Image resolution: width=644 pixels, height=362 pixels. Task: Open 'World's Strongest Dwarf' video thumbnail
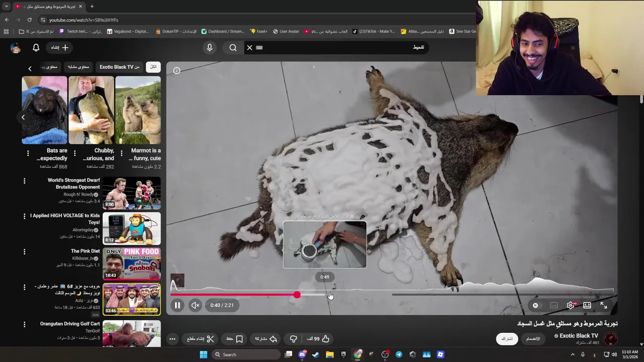(x=132, y=193)
